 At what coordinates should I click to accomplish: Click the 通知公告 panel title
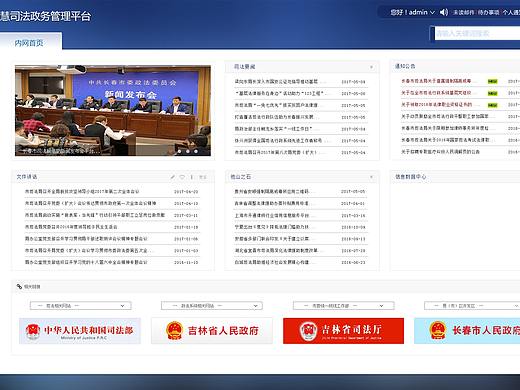[x=405, y=66]
